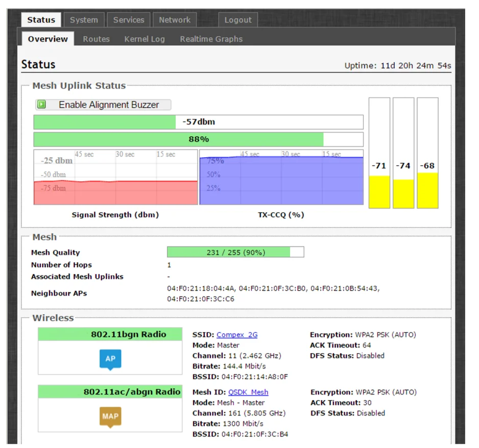This screenshot has height=448, width=479.
Task: Click the gold MAP radio icon
Action: click(110, 416)
